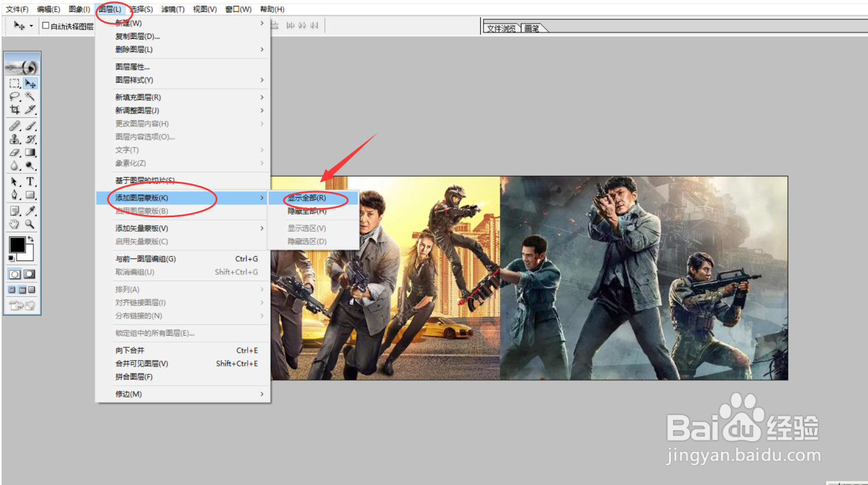Select the Rectangle shape tool

pyautogui.click(x=30, y=195)
